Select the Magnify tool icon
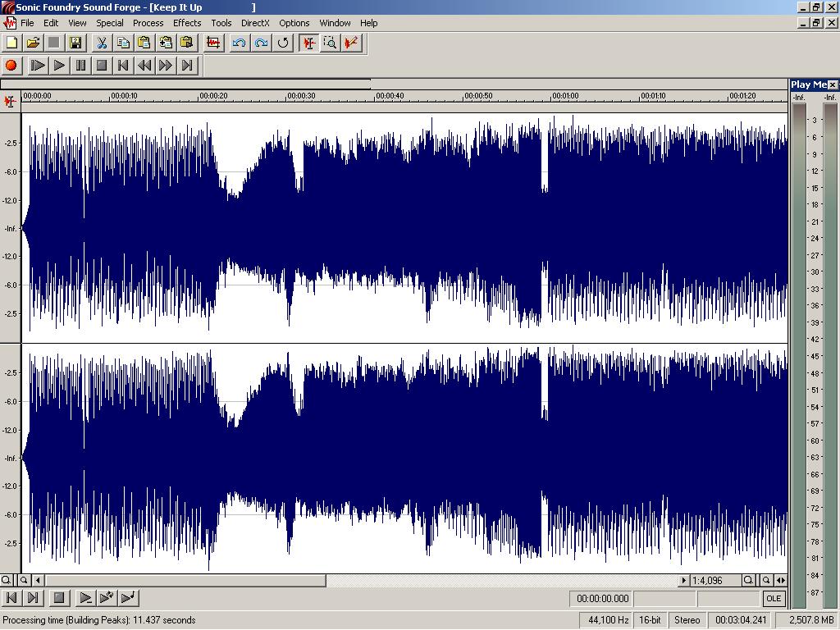The height and width of the screenshot is (630, 840). (330, 43)
